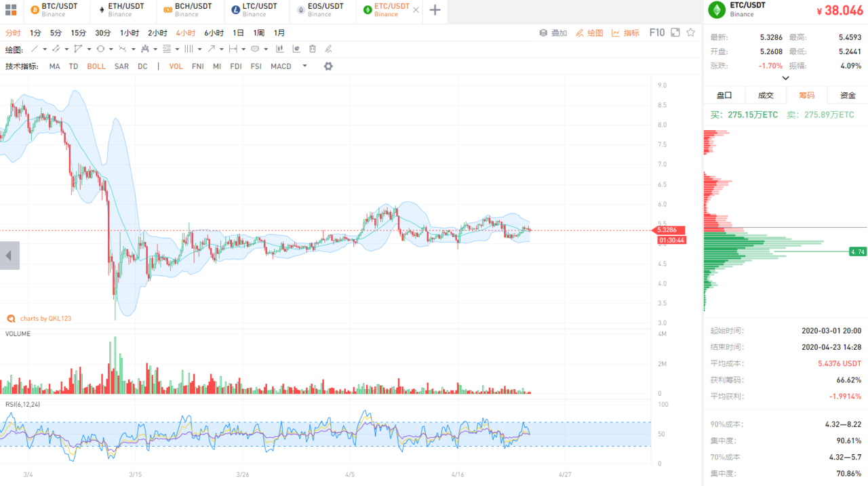Open the channel tool dropdown arrow
This screenshot has height=486, width=868.
[x=66, y=49]
